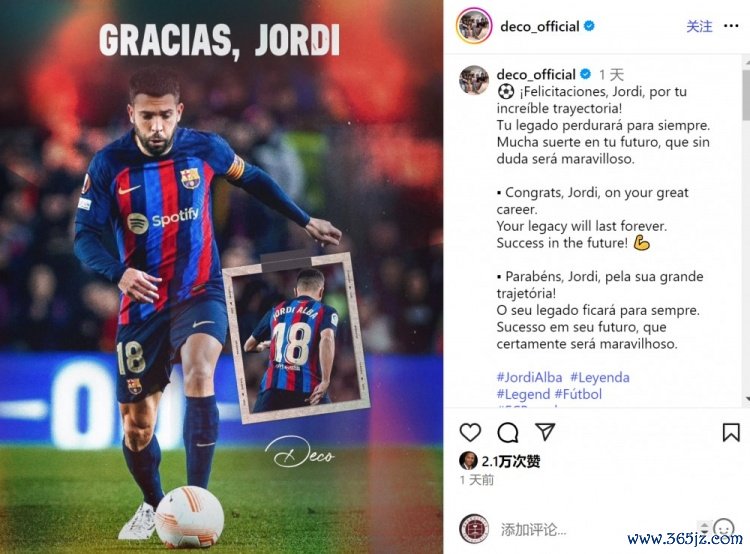Click the blue verified badge in header
The height and width of the screenshot is (554, 750).
click(x=589, y=26)
